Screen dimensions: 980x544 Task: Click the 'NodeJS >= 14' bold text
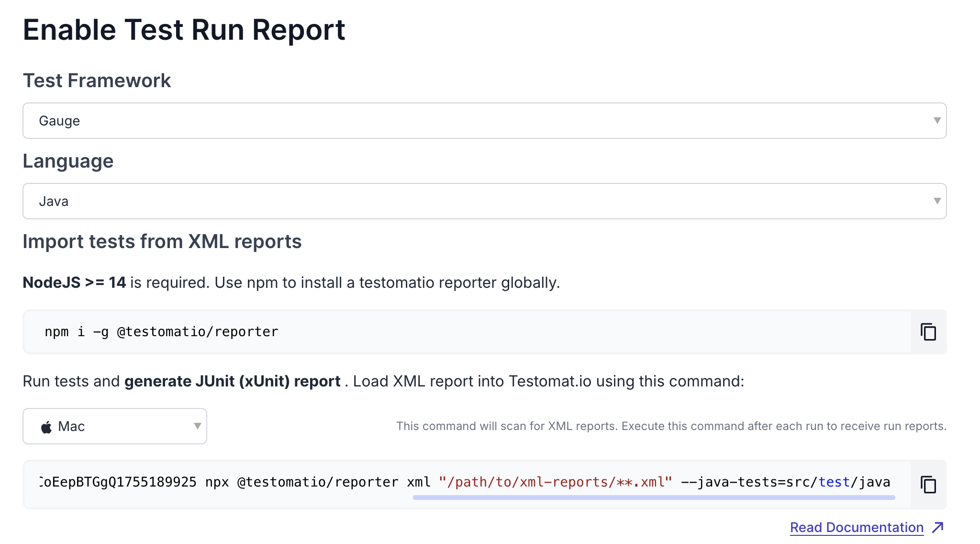(74, 283)
